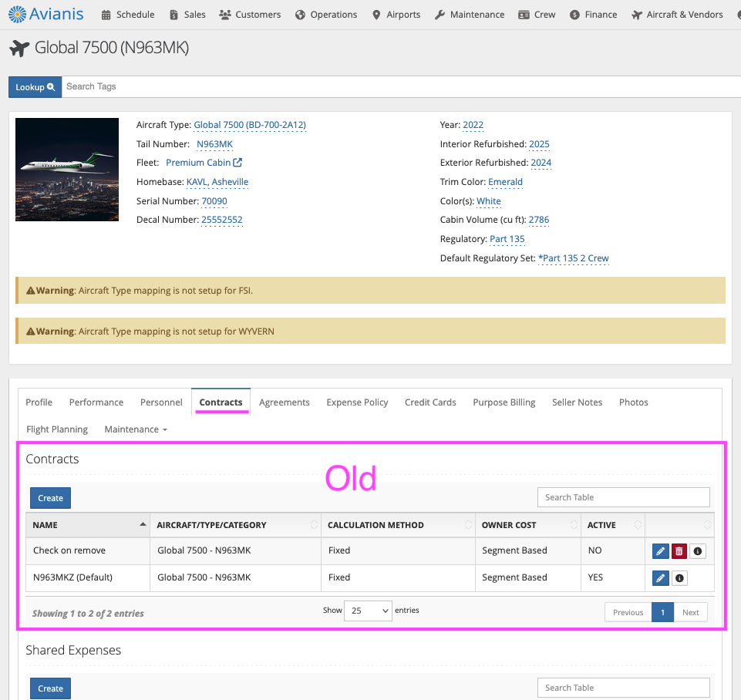This screenshot has width=741, height=700.
Task: Click the Next pagination button
Action: (690, 613)
